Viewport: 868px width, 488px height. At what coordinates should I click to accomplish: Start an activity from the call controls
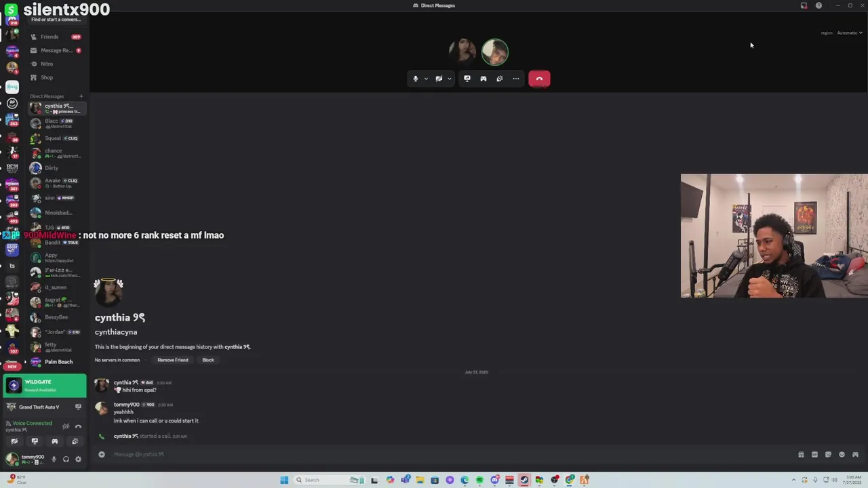click(484, 79)
